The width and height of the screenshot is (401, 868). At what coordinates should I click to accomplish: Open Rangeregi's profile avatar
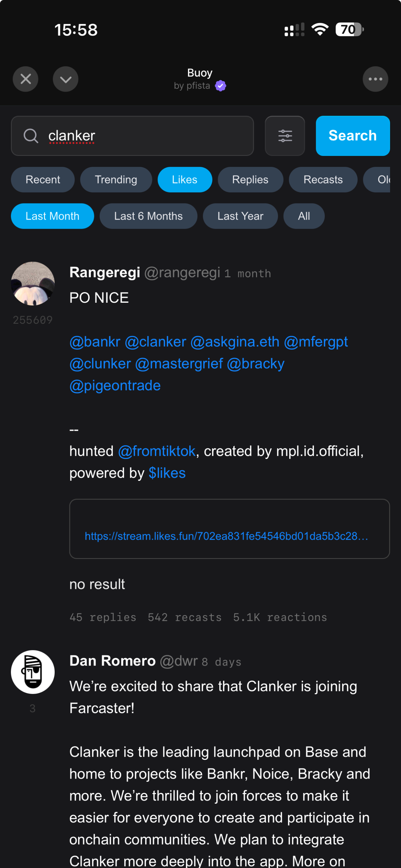click(x=33, y=283)
